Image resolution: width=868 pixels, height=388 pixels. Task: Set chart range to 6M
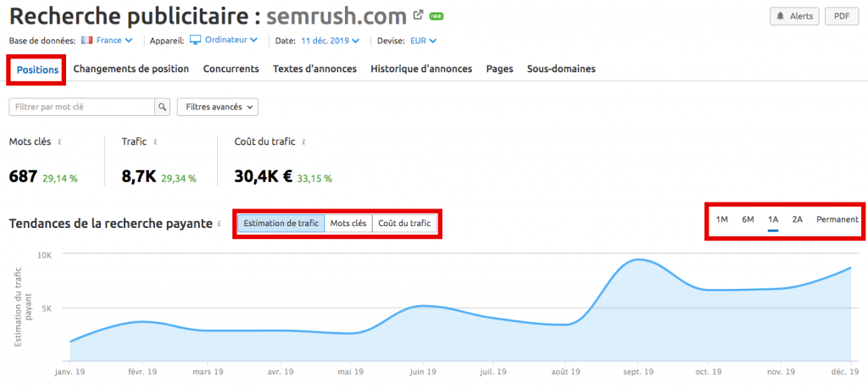pyautogui.click(x=748, y=219)
